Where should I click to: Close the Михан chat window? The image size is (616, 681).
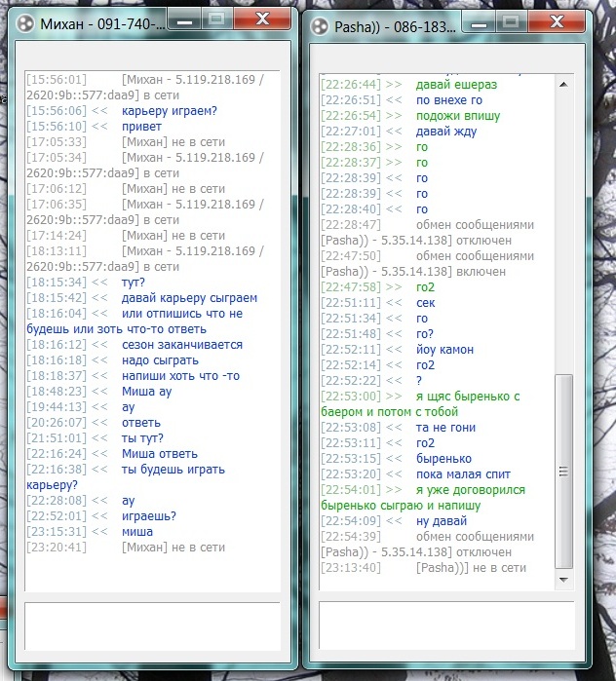click(262, 19)
